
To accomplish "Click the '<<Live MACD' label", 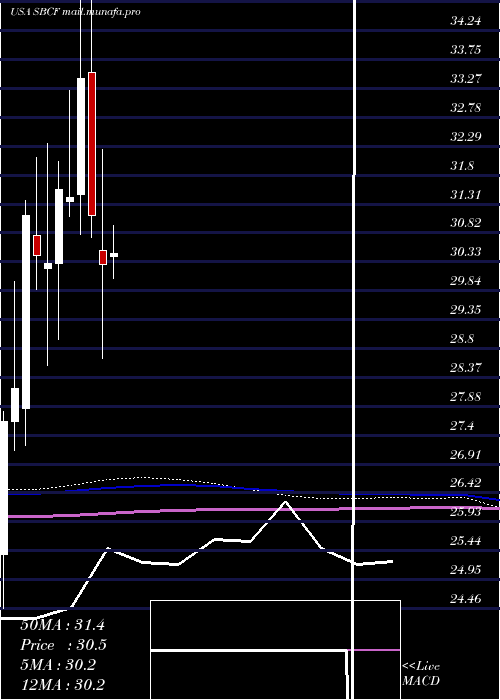I will pos(421,674).
